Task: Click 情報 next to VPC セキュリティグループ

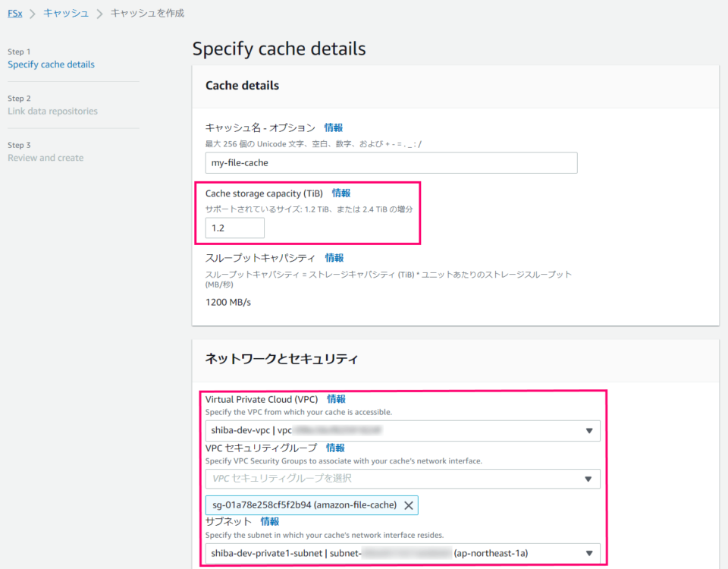Action: click(335, 448)
